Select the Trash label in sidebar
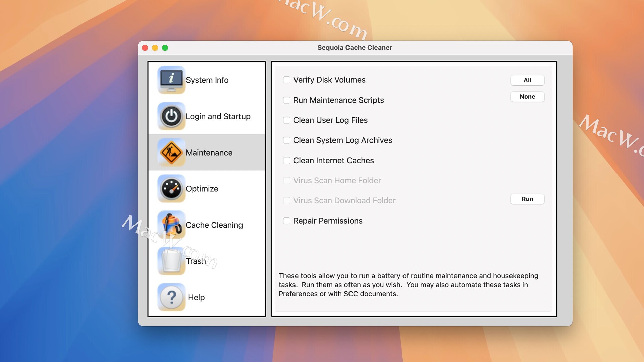Viewport: 644px width, 362px height. pos(196,261)
